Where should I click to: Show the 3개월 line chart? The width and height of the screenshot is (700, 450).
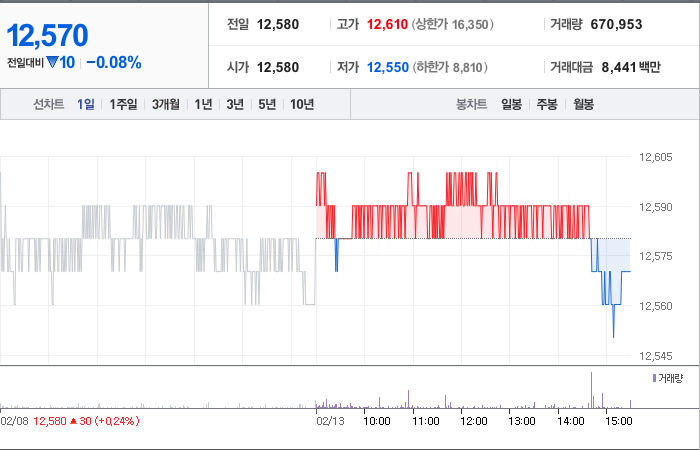click(x=166, y=104)
